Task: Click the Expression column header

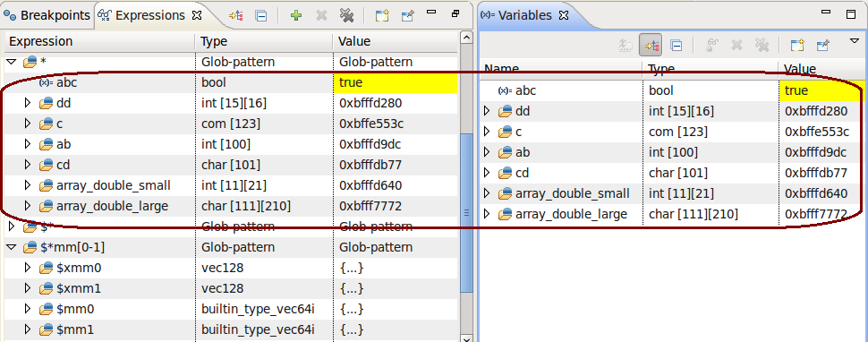Action: (99, 41)
